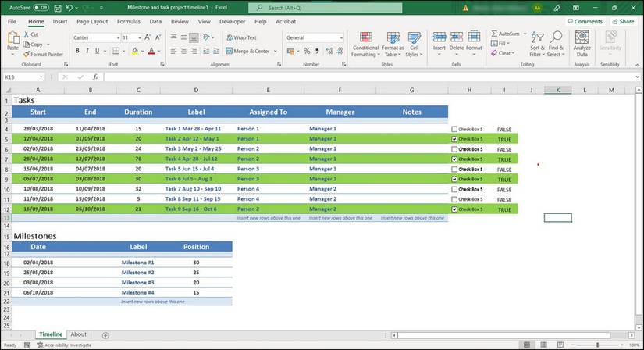644x350 pixels.
Task: Click the zoom slider handle
Action: (598, 345)
